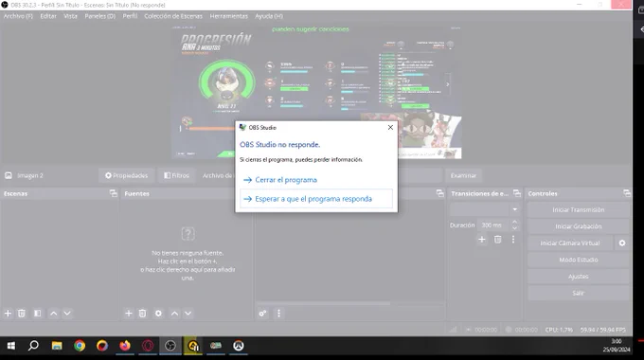The height and width of the screenshot is (360, 644).
Task: Undock the audio mixer panel
Action: tap(439, 193)
